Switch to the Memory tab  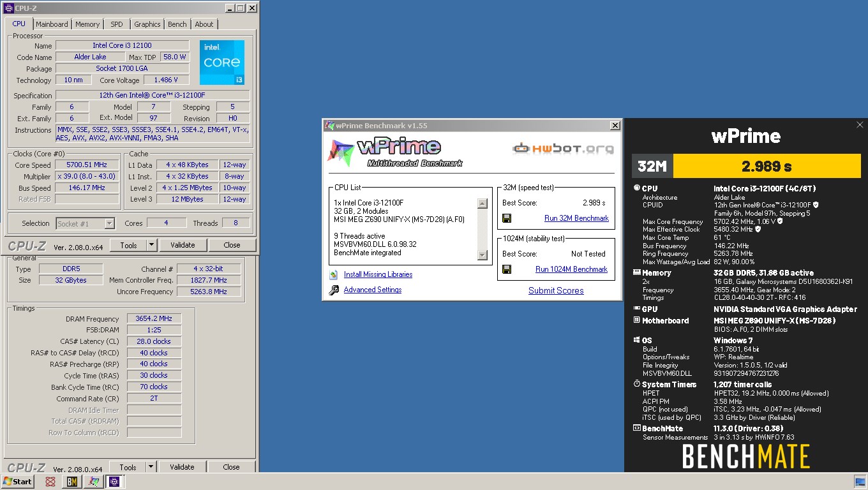click(87, 24)
